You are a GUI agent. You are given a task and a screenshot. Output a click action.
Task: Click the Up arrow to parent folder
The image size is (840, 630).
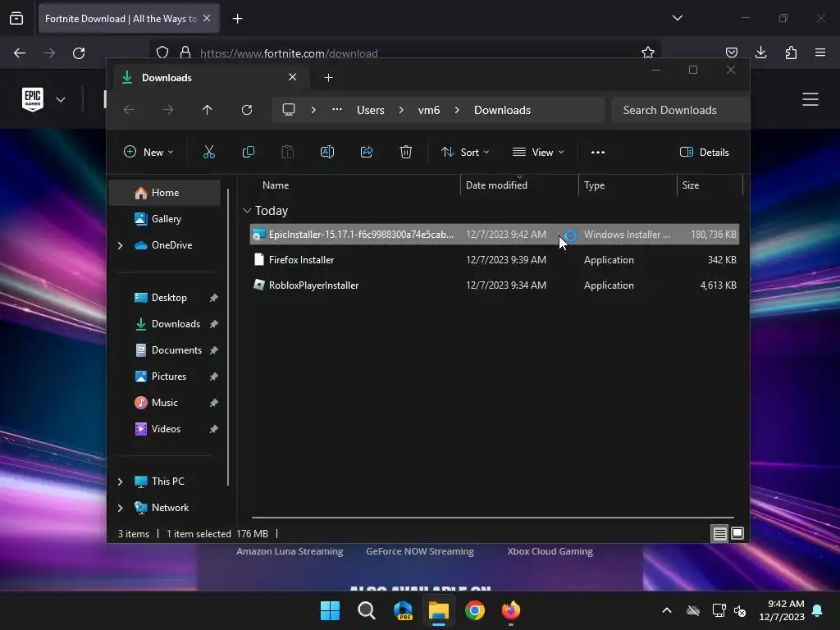pos(208,110)
